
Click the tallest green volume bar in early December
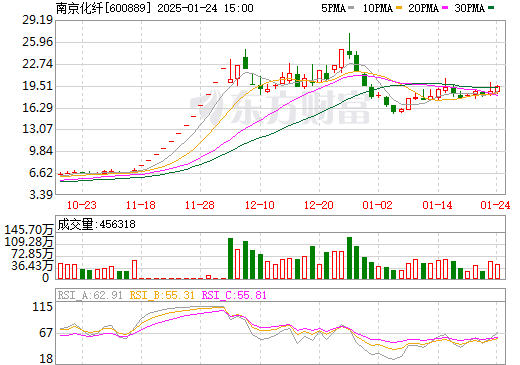pos(230,258)
